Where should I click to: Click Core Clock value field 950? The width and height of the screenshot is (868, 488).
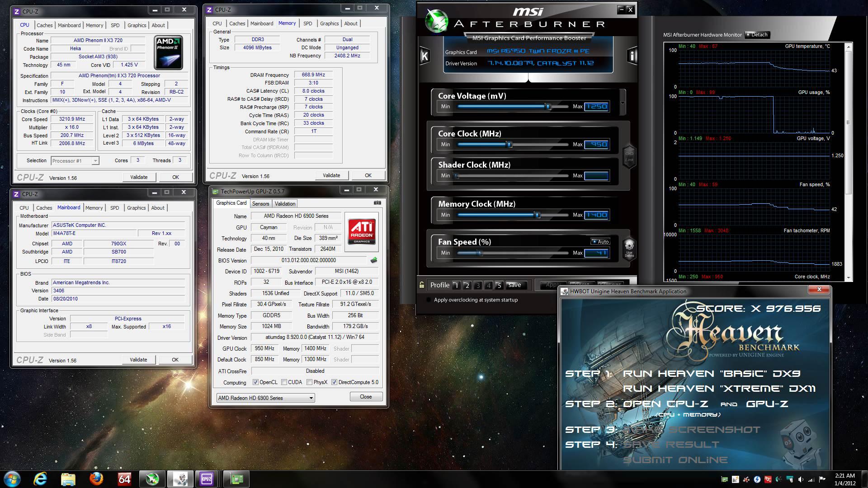(x=597, y=145)
